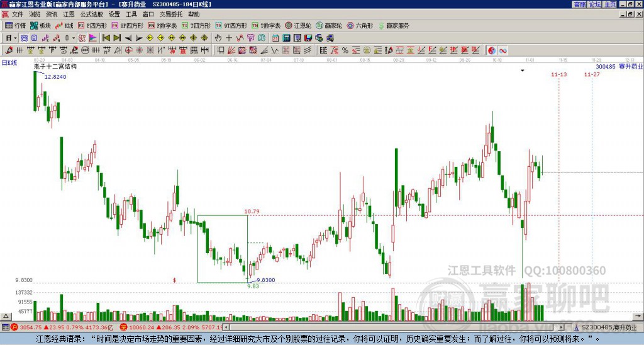
Task: Click the 日K线 label
Action: (9, 63)
